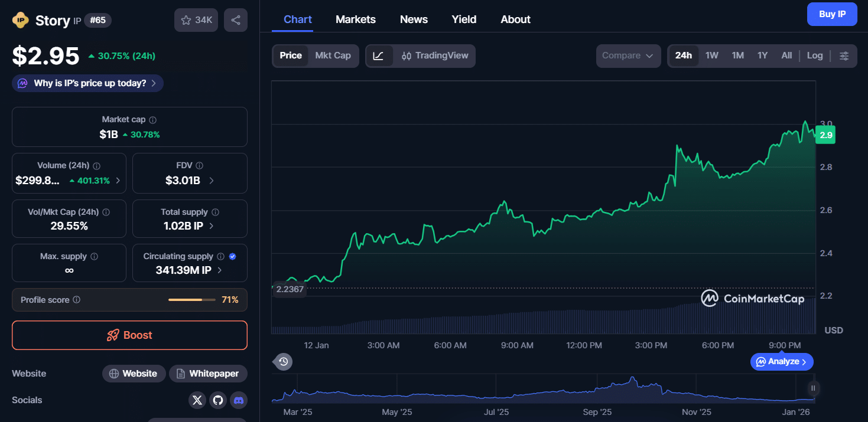Screen dimensions: 868x422
Task: Click the share icon button
Action: [236, 20]
